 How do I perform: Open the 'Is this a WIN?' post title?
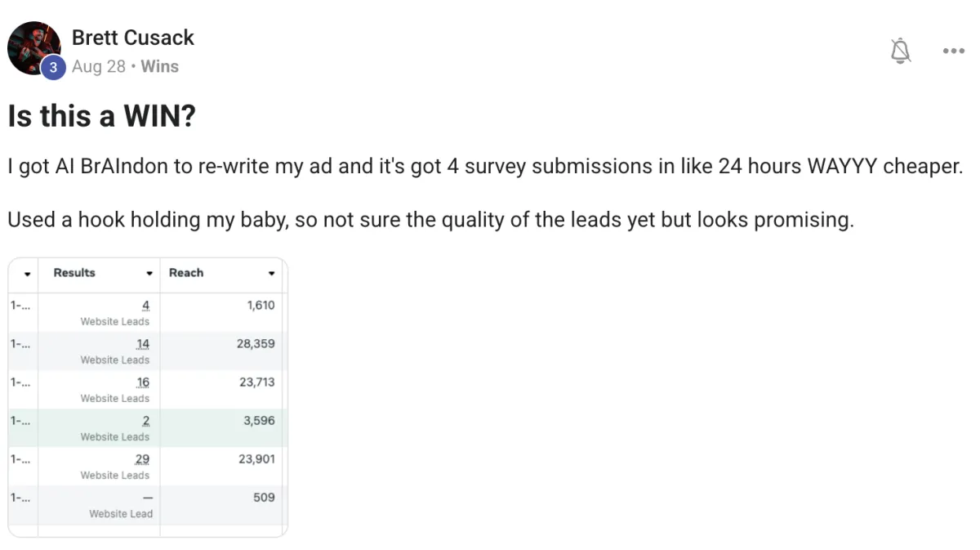pos(102,116)
